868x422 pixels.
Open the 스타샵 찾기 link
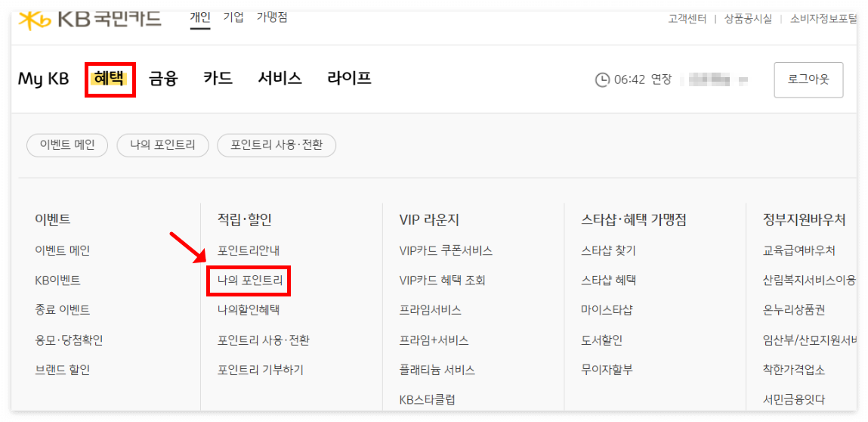608,250
